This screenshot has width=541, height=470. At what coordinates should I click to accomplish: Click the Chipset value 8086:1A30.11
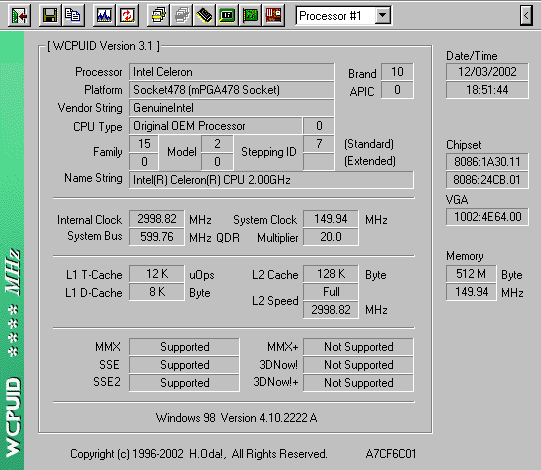[487, 161]
